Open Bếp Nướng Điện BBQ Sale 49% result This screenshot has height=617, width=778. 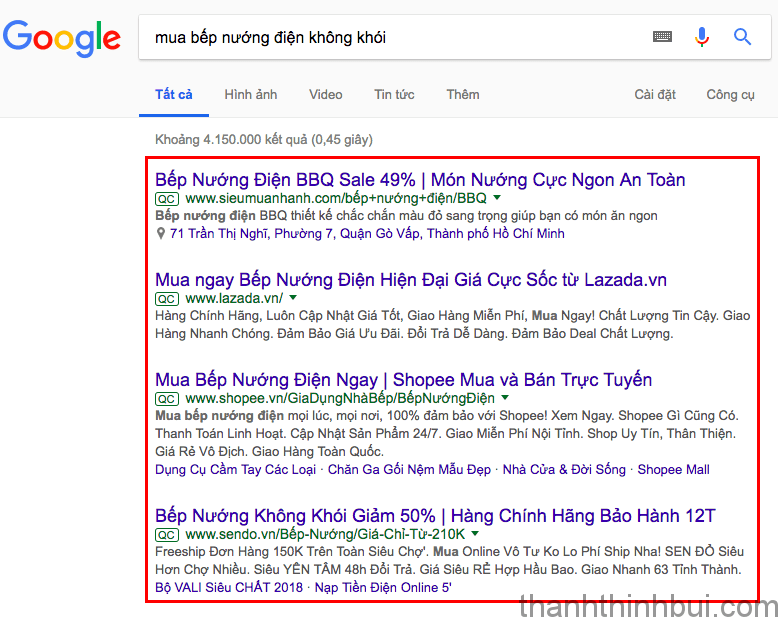(420, 180)
